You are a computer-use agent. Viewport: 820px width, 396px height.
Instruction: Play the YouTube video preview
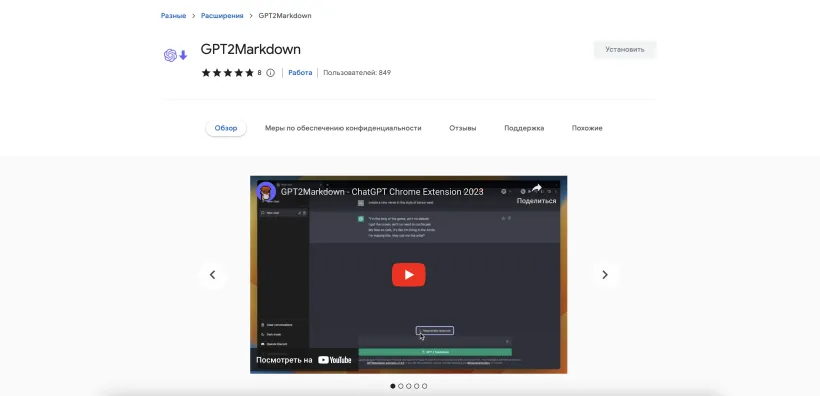tap(408, 275)
